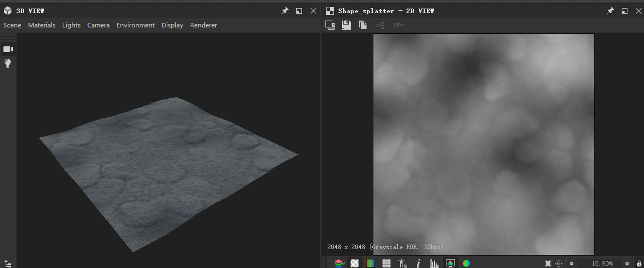Open the Renderer menu
This screenshot has height=268, width=644.
point(203,25)
